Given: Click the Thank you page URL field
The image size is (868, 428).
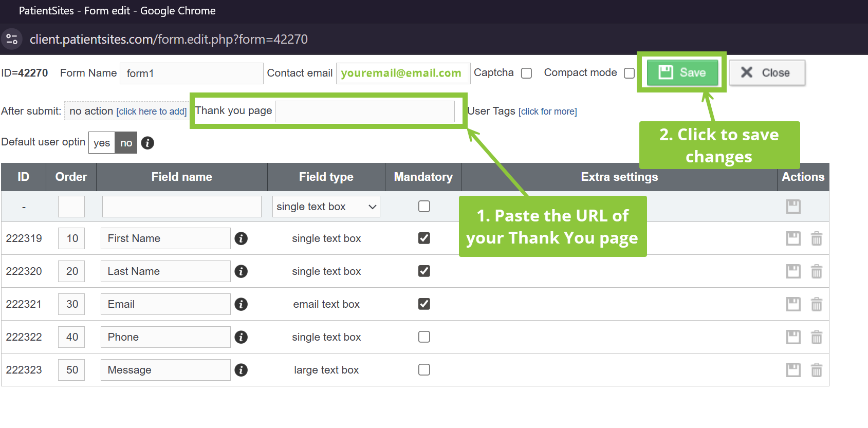Looking at the screenshot, I should (x=365, y=111).
